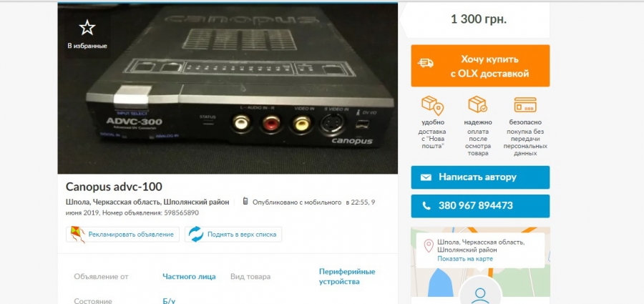Add listing to favorites with star icon
This screenshot has width=644, height=304.
(x=87, y=28)
